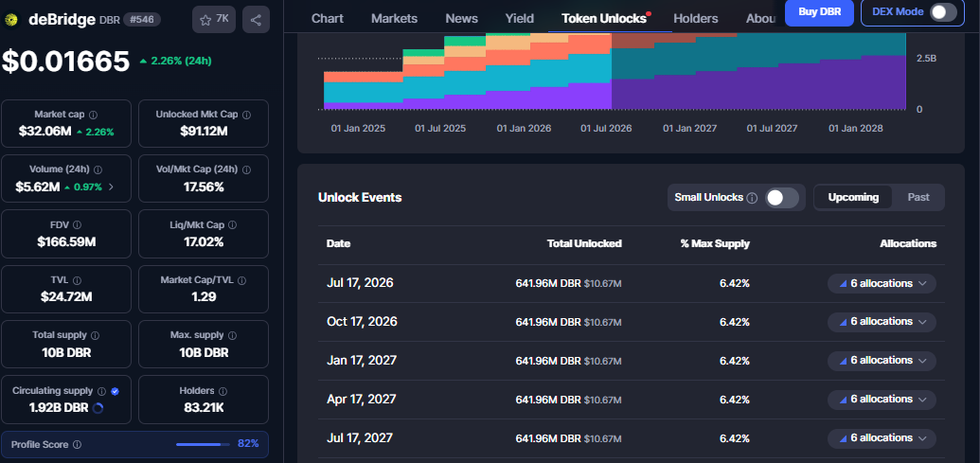Open the News tab

click(462, 19)
